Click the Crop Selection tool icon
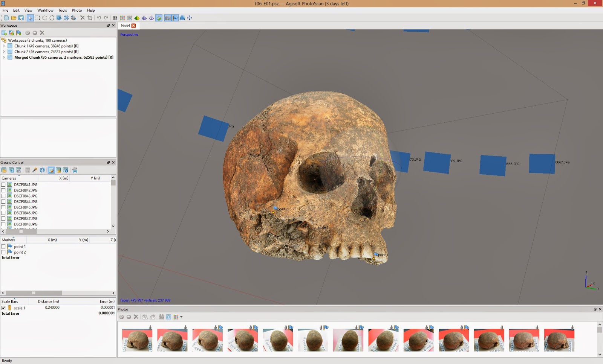Image resolution: width=603 pixels, height=364 pixels. pos(90,18)
